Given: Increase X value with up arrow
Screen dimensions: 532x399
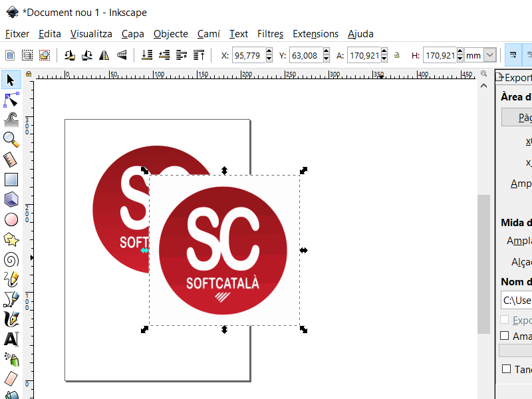Looking at the screenshot, I should [269, 52].
